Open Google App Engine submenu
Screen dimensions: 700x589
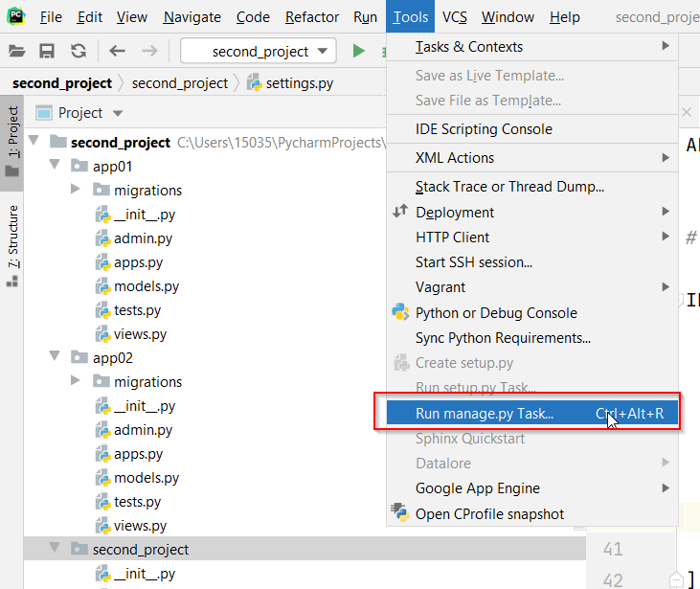532,488
